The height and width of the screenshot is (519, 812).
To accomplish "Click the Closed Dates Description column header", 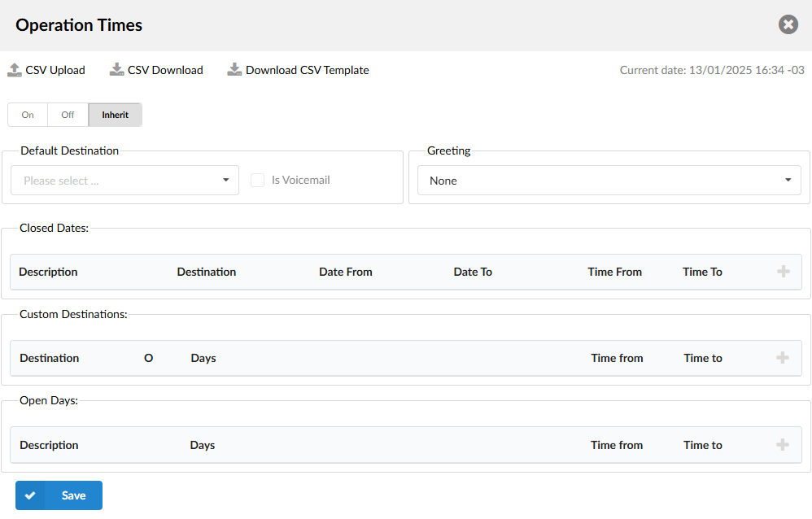I will [48, 272].
